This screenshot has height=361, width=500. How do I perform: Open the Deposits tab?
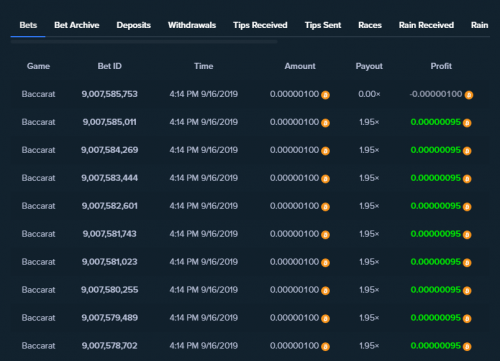click(133, 25)
